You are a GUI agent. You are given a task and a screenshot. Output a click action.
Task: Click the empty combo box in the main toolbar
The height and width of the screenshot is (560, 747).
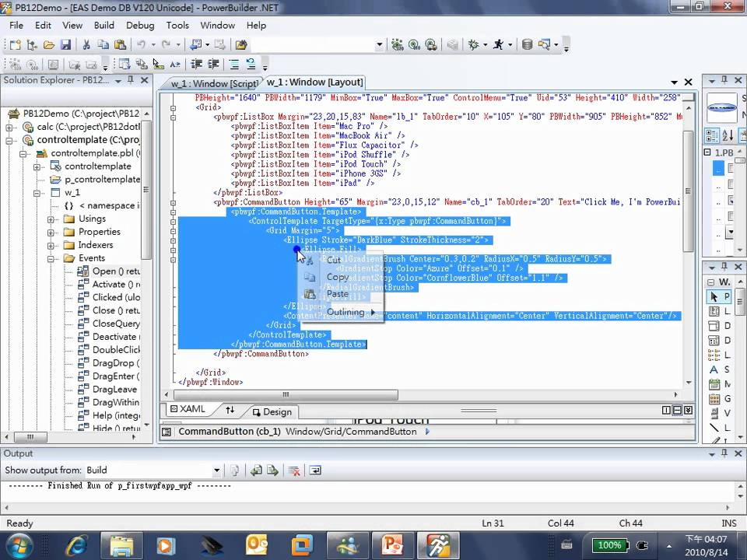[x=317, y=45]
